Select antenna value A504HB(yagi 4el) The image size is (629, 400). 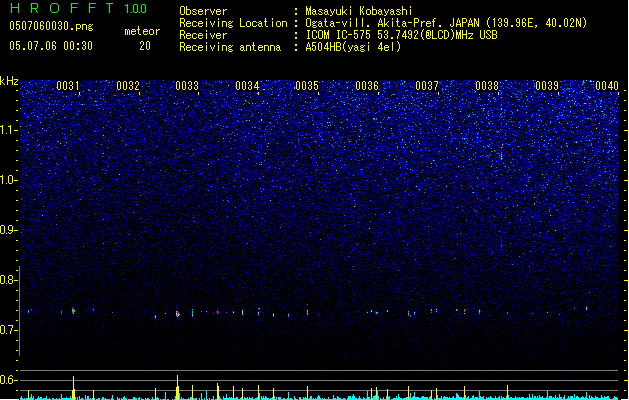[353, 47]
